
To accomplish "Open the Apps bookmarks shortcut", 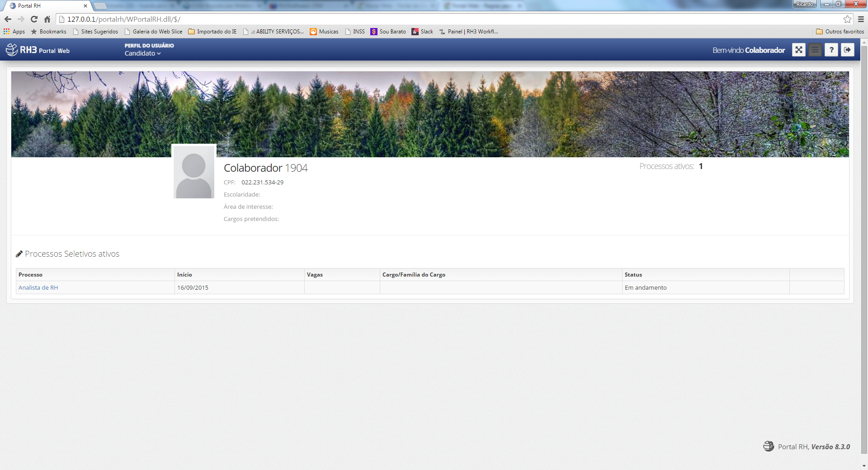I will (14, 32).
